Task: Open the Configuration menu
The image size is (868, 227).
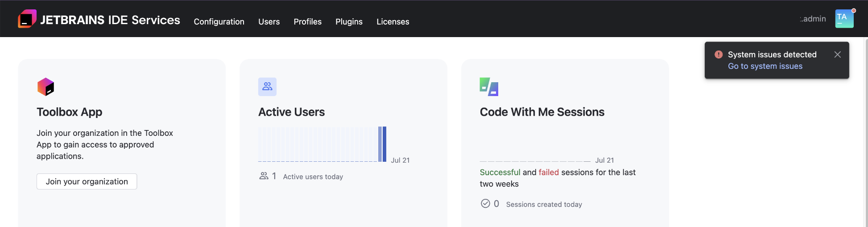Action: 219,21
